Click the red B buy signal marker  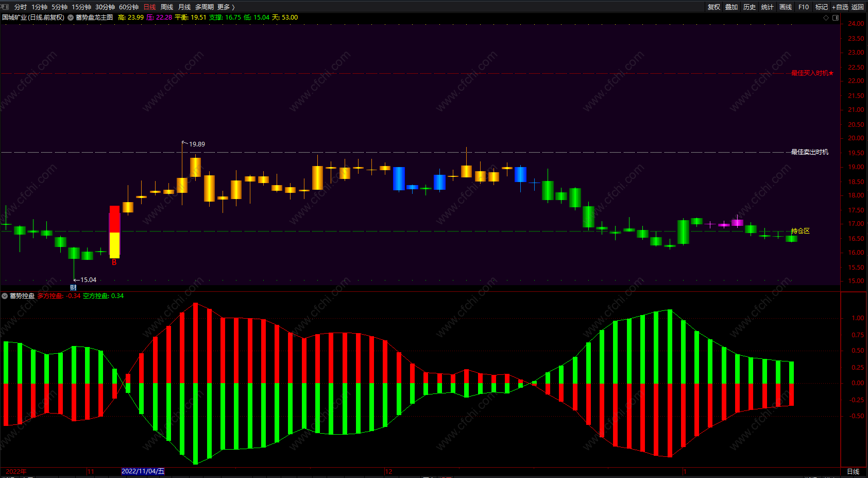[x=114, y=262]
